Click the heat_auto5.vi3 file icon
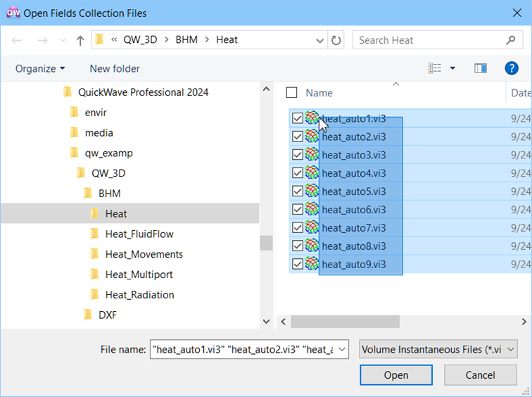The image size is (532, 397). [312, 191]
